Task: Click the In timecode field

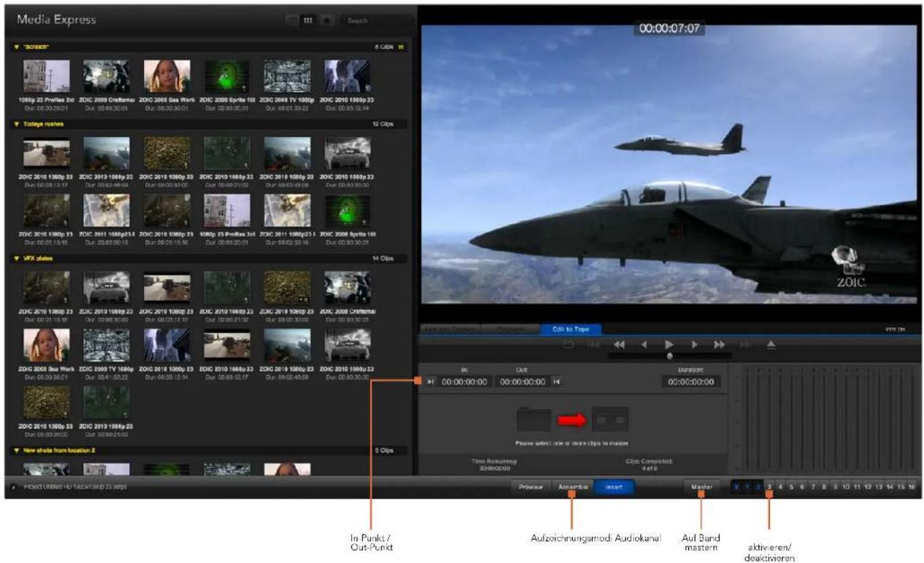Action: (464, 382)
